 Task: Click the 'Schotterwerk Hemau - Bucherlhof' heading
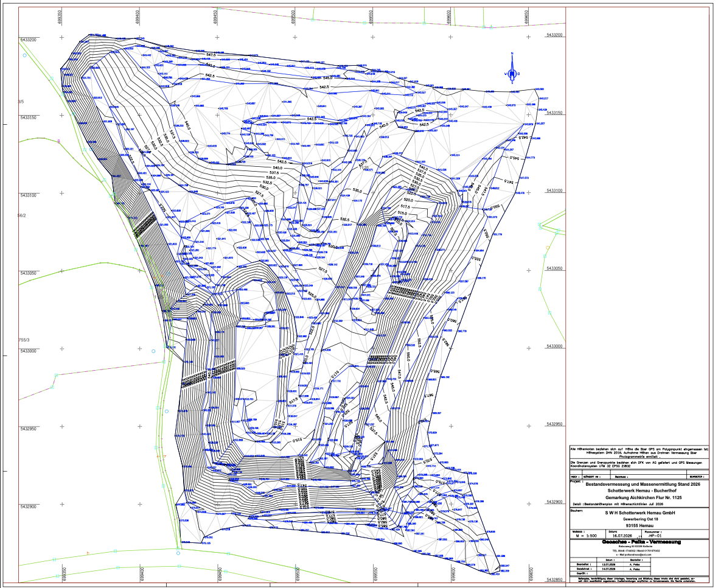(x=643, y=491)
